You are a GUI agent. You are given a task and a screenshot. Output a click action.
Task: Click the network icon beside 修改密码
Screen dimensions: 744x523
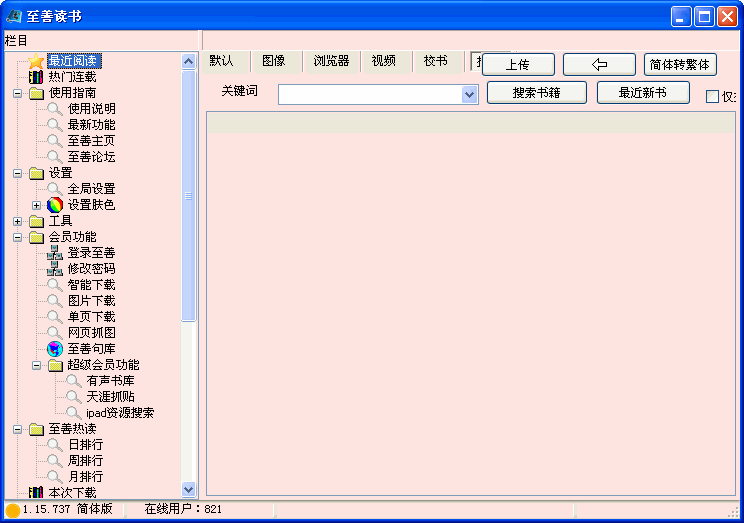click(x=55, y=269)
